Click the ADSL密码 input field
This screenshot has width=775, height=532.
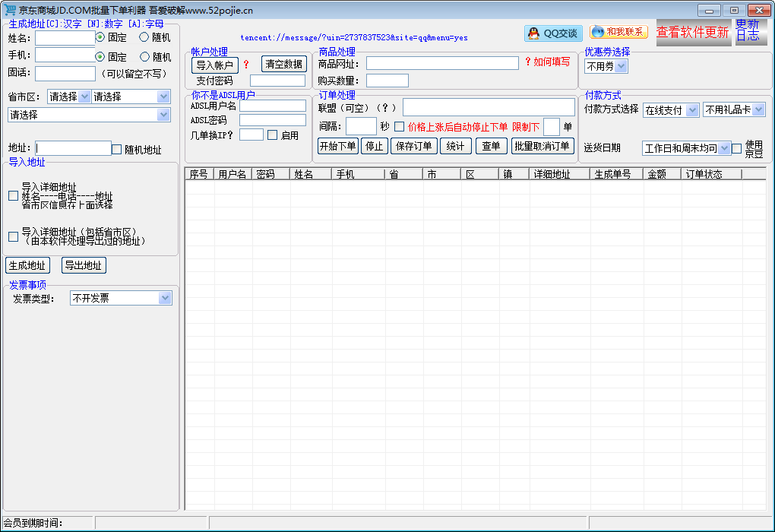273,120
